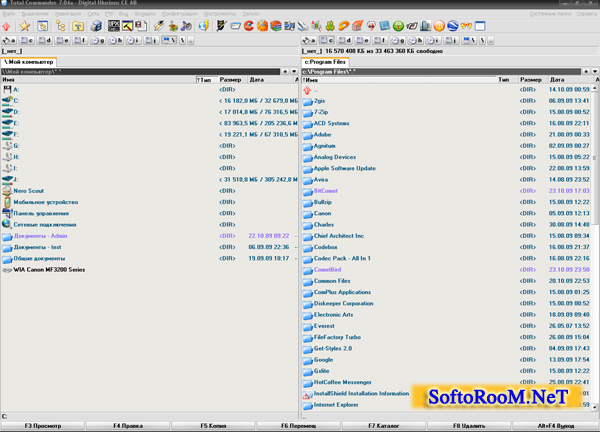Click the black UPX toolbar icon
Screen dimensions: 600x432
tap(114, 26)
